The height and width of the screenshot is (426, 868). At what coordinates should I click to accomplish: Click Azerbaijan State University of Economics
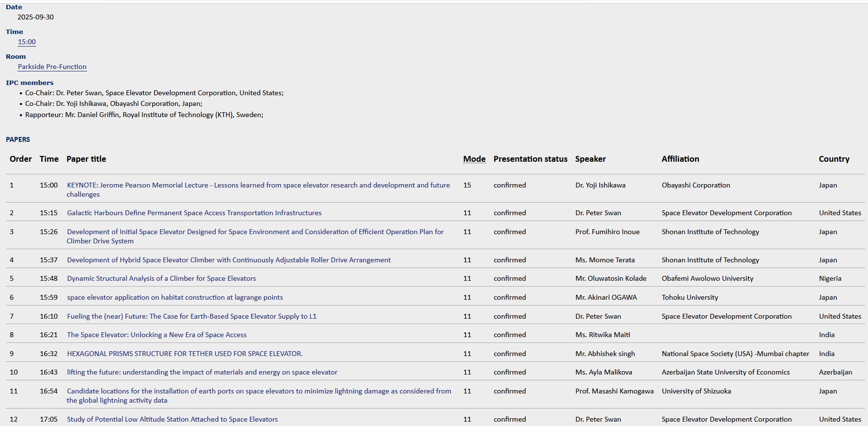point(726,372)
